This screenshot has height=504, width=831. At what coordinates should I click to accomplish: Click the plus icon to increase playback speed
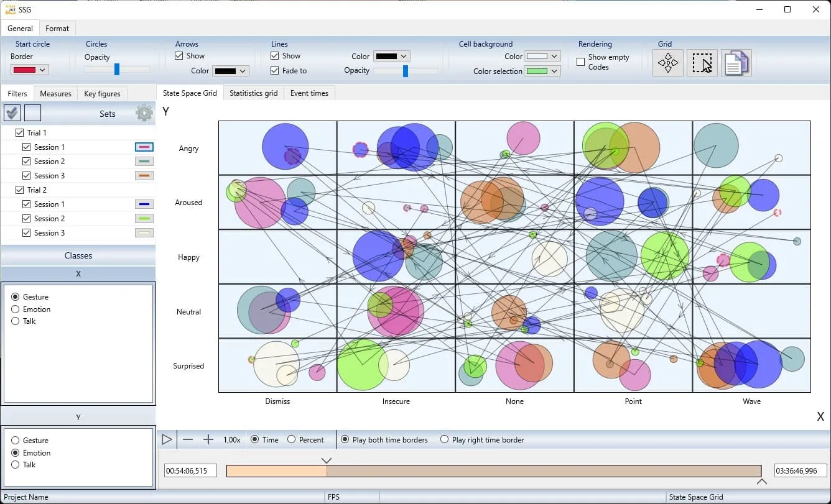coord(208,439)
